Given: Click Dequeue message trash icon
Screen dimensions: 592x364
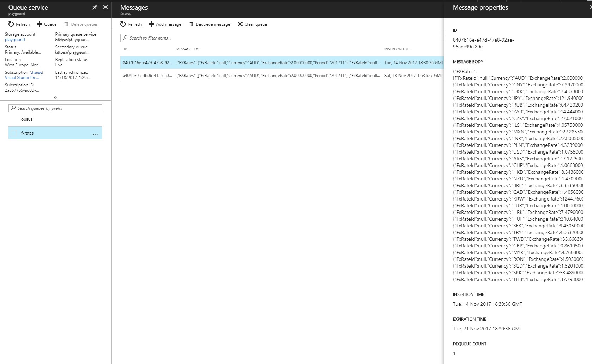Looking at the screenshot, I should (x=191, y=24).
